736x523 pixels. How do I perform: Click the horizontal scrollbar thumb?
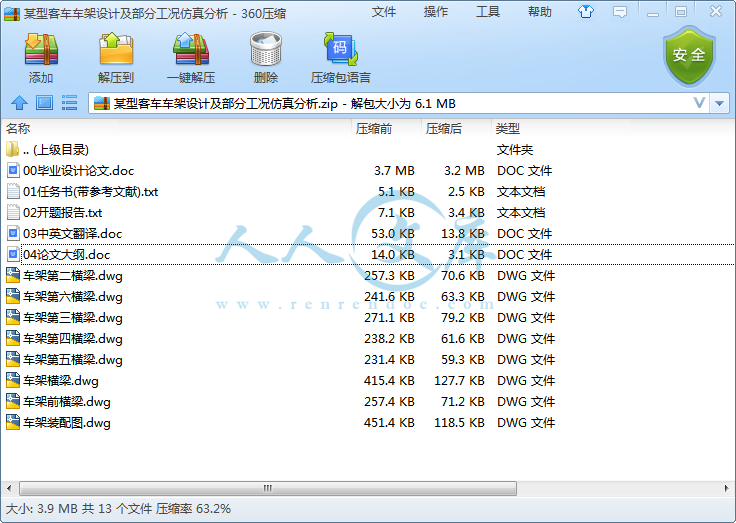click(x=268, y=488)
